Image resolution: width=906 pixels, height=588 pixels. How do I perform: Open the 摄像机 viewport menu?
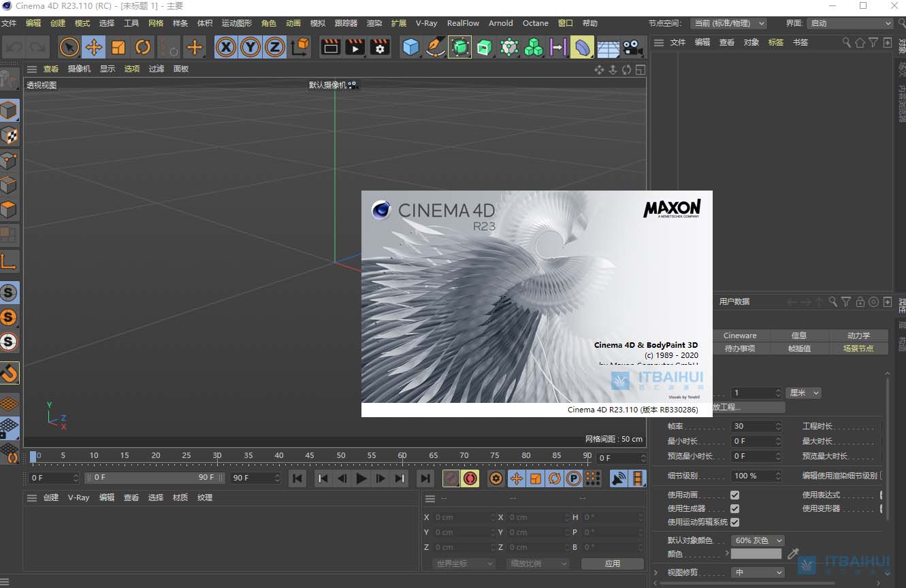click(79, 69)
